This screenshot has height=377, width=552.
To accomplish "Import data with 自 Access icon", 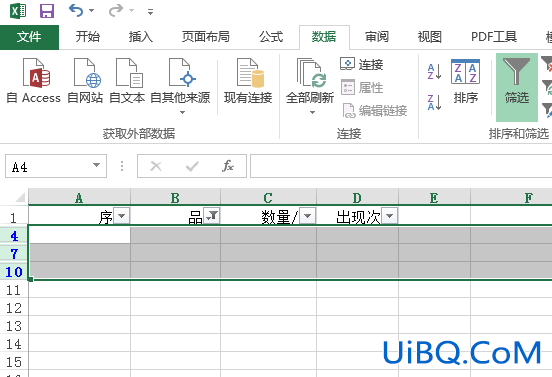I will click(34, 81).
